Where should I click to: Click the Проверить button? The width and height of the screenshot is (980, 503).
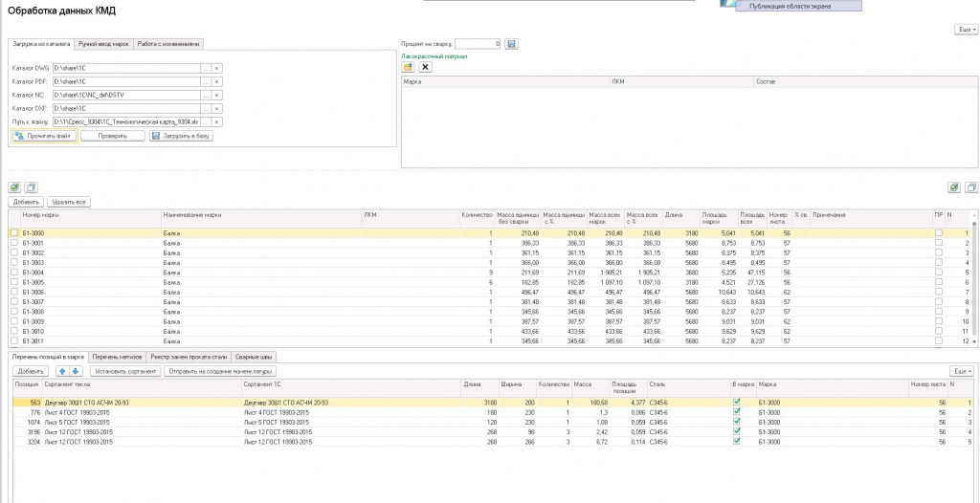[x=113, y=136]
